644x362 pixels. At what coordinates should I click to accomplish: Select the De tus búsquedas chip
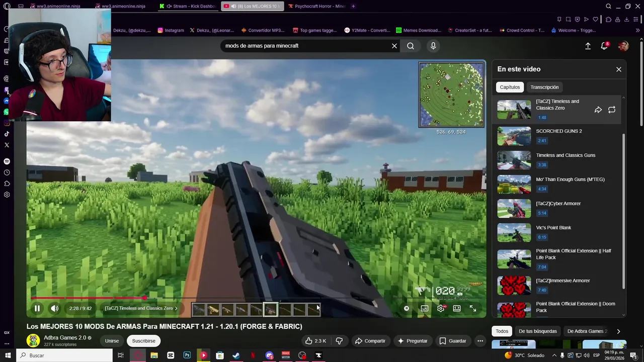(x=538, y=331)
